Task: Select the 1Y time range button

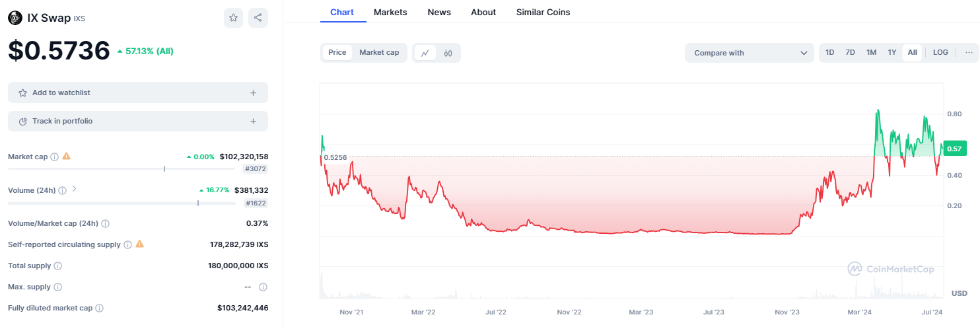Action: 892,52
